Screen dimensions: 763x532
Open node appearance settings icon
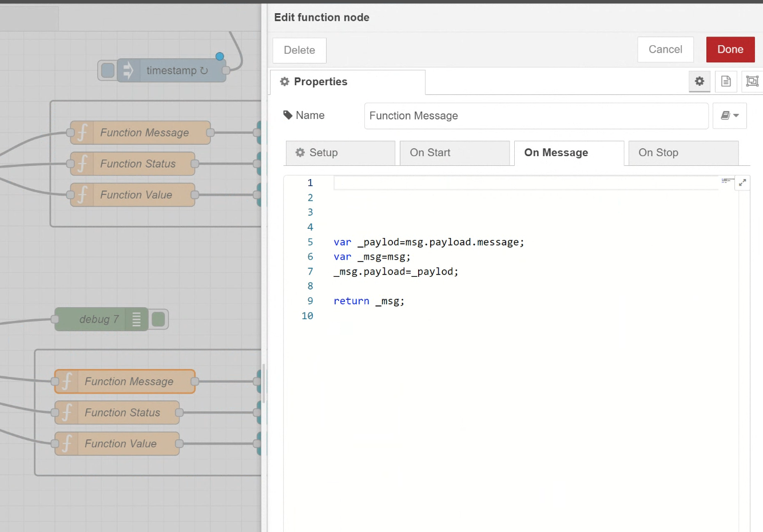coord(752,81)
